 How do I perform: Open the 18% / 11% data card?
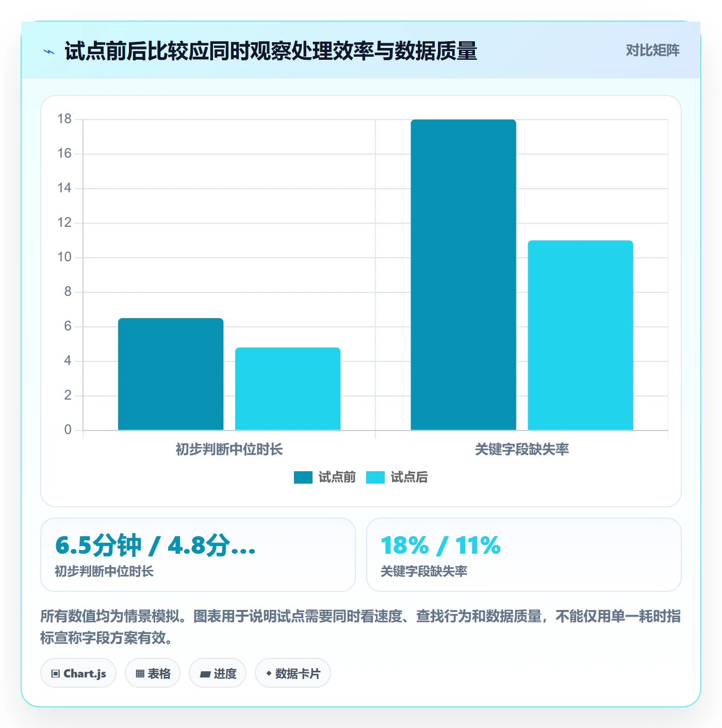(x=524, y=555)
